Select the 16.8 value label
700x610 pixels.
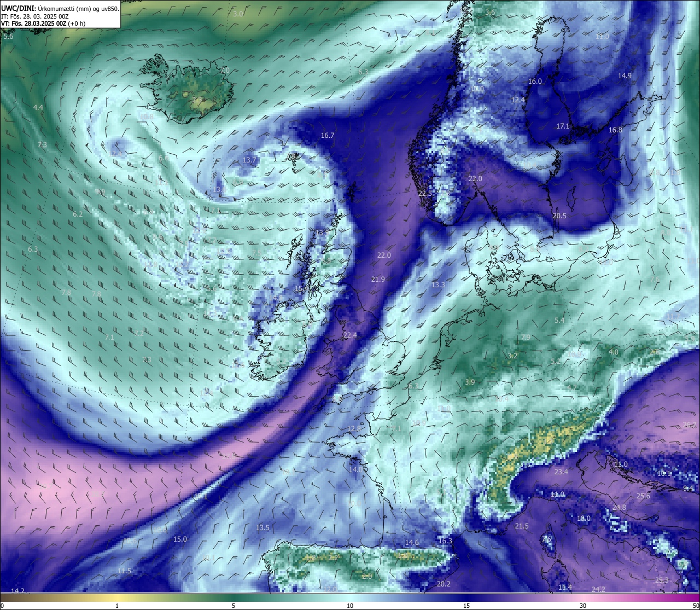click(x=615, y=130)
